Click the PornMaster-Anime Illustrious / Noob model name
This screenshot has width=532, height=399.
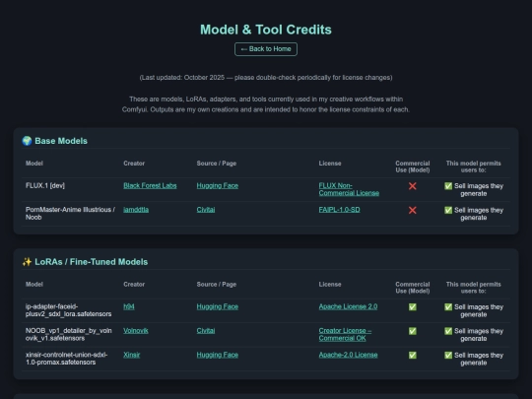click(x=70, y=214)
